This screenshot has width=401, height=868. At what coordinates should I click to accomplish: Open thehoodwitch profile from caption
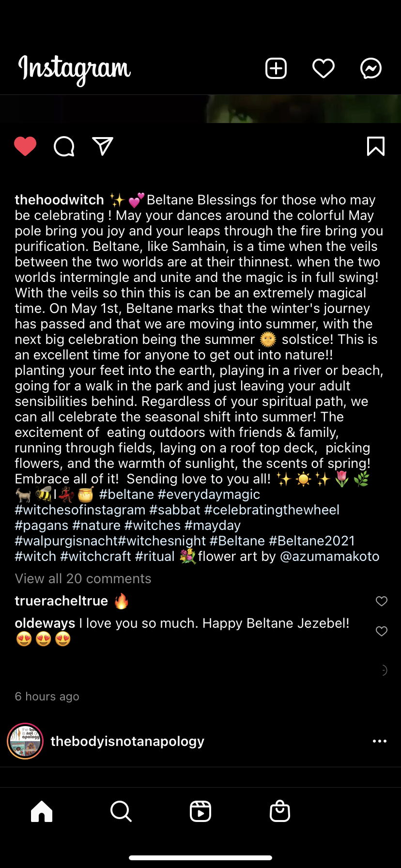pos(59,200)
